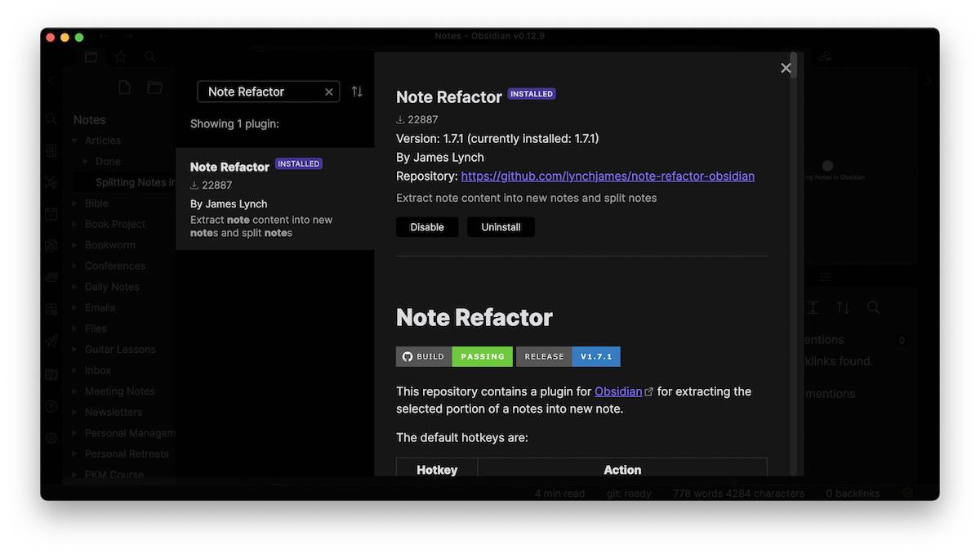This screenshot has width=980, height=554.
Task: Open the Starred tab icon
Action: pyautogui.click(x=120, y=56)
